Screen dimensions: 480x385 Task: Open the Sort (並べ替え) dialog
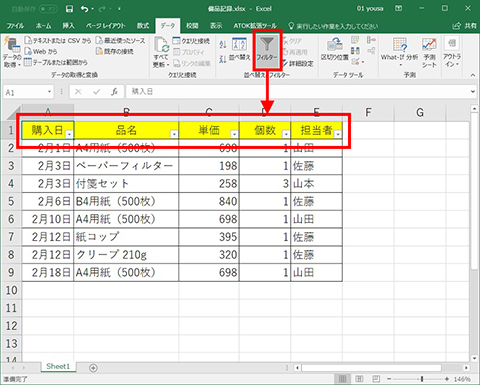point(239,49)
